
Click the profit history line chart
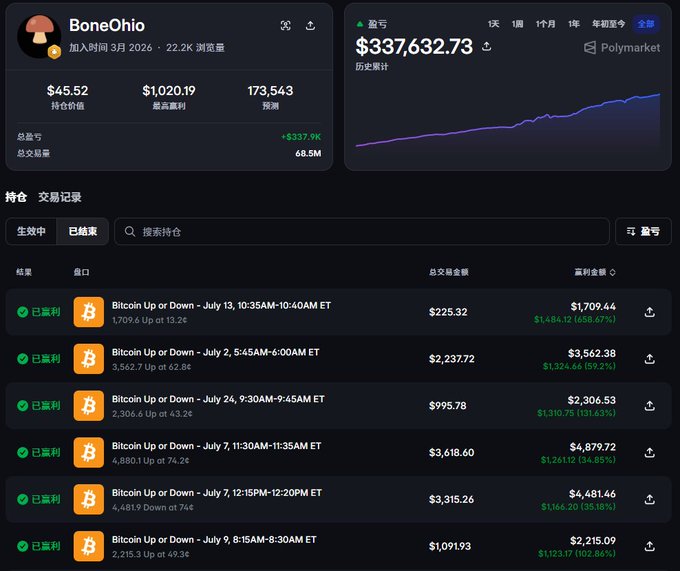(508, 121)
